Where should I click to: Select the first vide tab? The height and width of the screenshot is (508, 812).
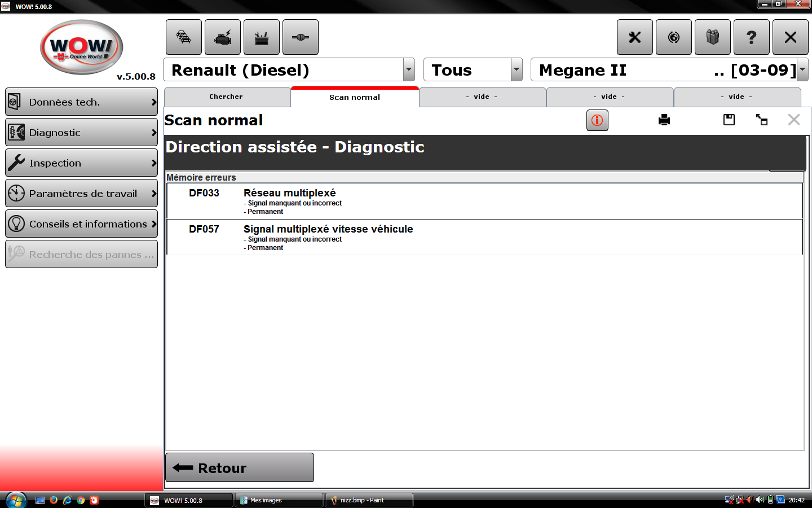pyautogui.click(x=482, y=97)
